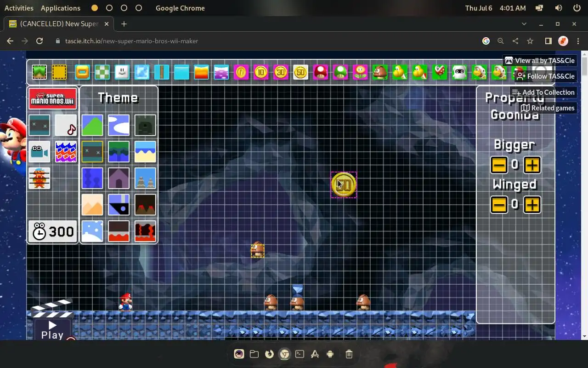Open the Applications menu

pos(60,8)
